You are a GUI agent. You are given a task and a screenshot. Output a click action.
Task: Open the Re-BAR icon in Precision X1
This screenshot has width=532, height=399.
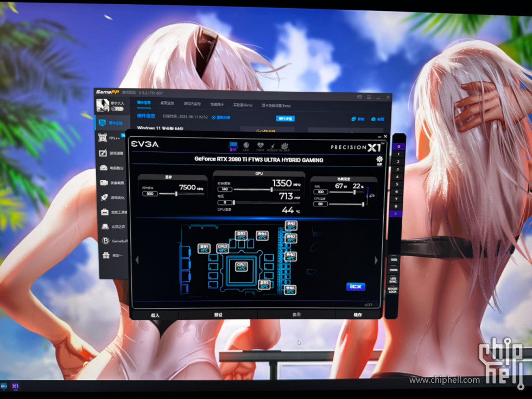click(x=284, y=147)
